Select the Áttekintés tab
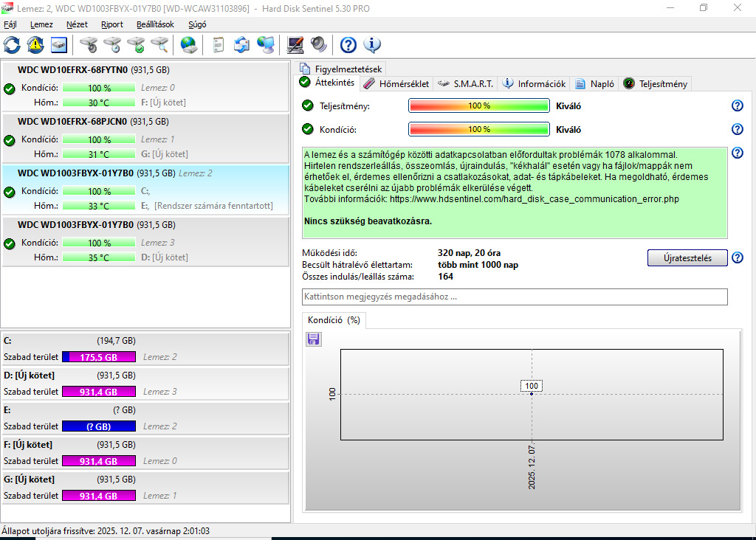The height and width of the screenshot is (540, 756). click(327, 83)
